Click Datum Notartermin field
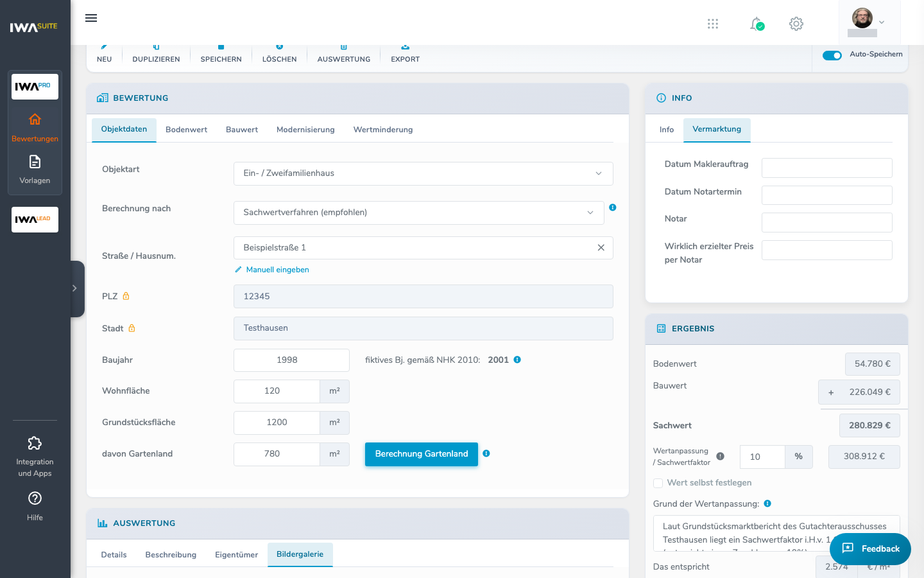Image resolution: width=924 pixels, height=578 pixels. (827, 195)
